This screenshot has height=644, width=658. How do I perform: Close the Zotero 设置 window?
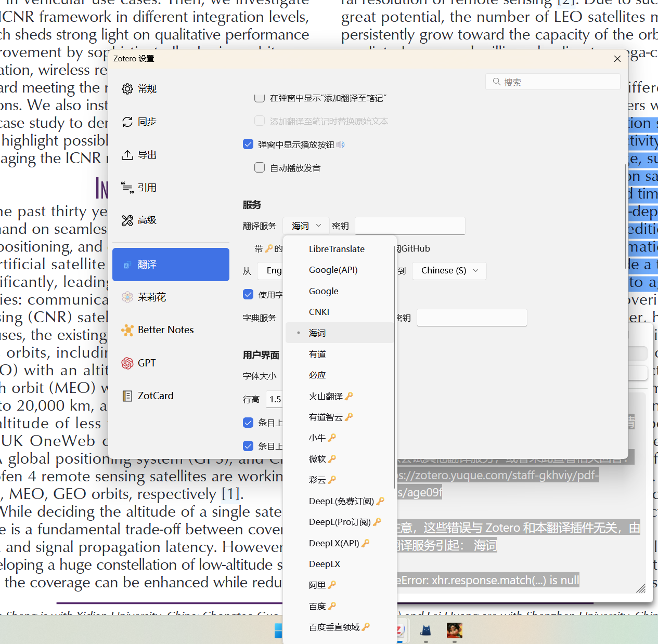click(617, 59)
